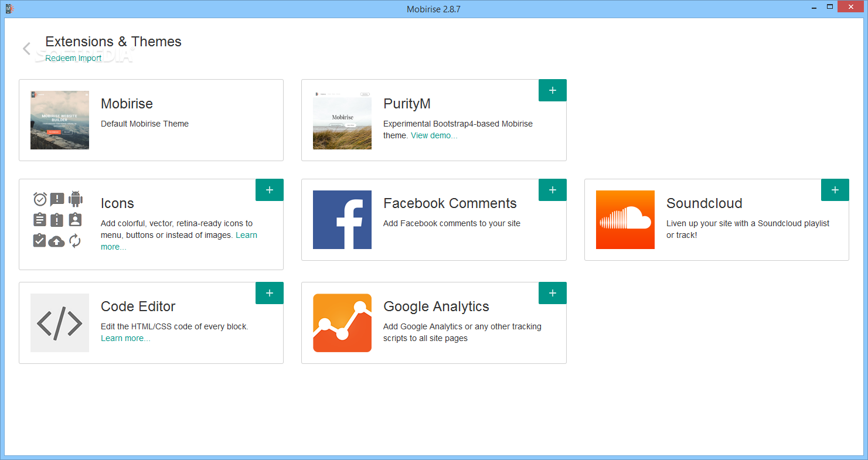Screen dimensions: 868x460
Task: Open Code Editor Learn more link
Action: click(125, 338)
